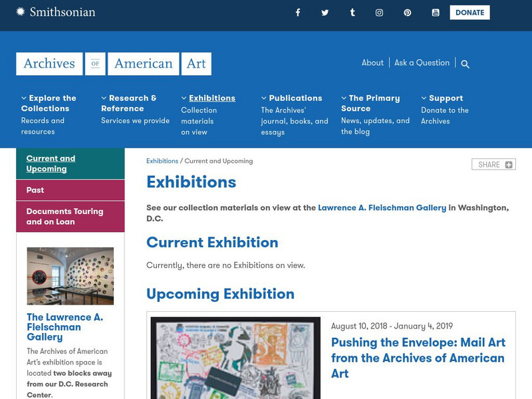Image resolution: width=532 pixels, height=399 pixels.
Task: Click the plus icon beside SHARE
Action: click(507, 164)
